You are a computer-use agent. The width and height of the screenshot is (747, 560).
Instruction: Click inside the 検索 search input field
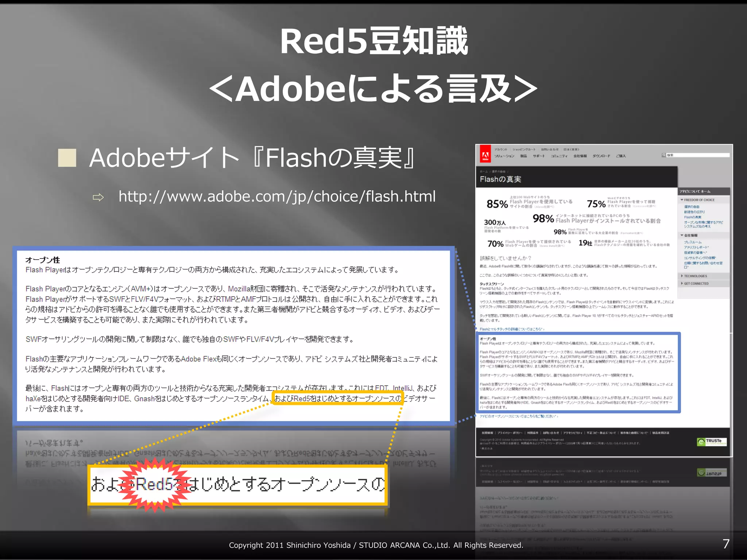698,155
